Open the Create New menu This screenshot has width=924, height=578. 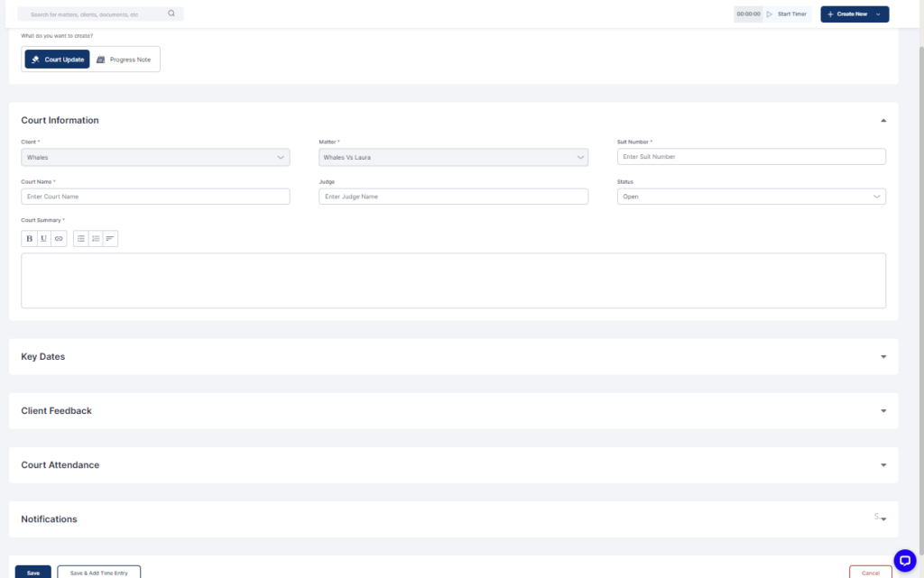pyautogui.click(x=854, y=14)
